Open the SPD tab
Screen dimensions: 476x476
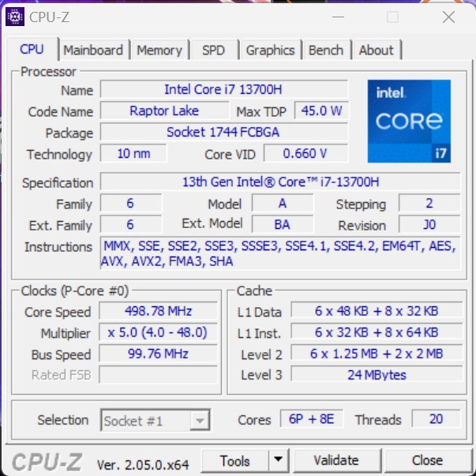(213, 50)
